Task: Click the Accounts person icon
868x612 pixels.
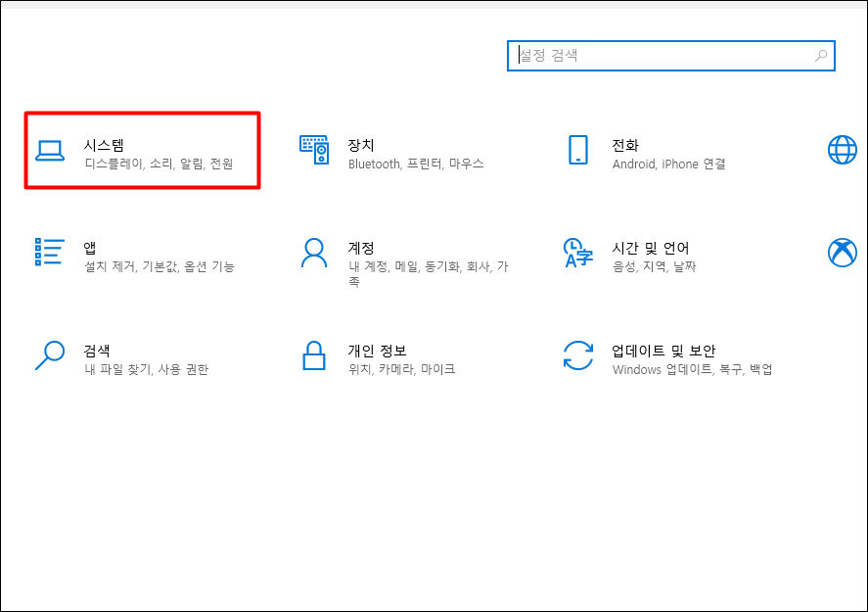Action: pos(314,253)
